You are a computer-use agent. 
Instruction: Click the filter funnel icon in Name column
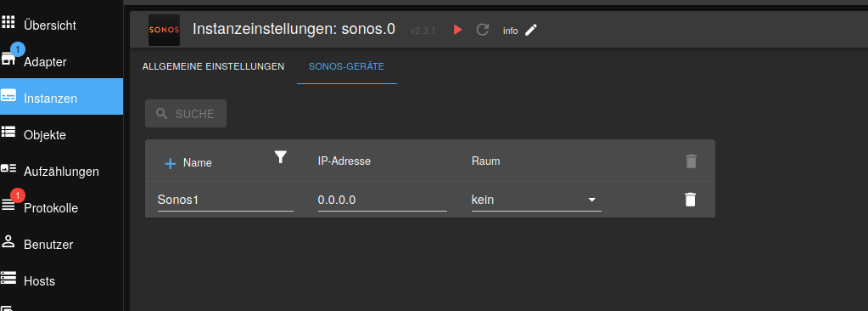[281, 157]
